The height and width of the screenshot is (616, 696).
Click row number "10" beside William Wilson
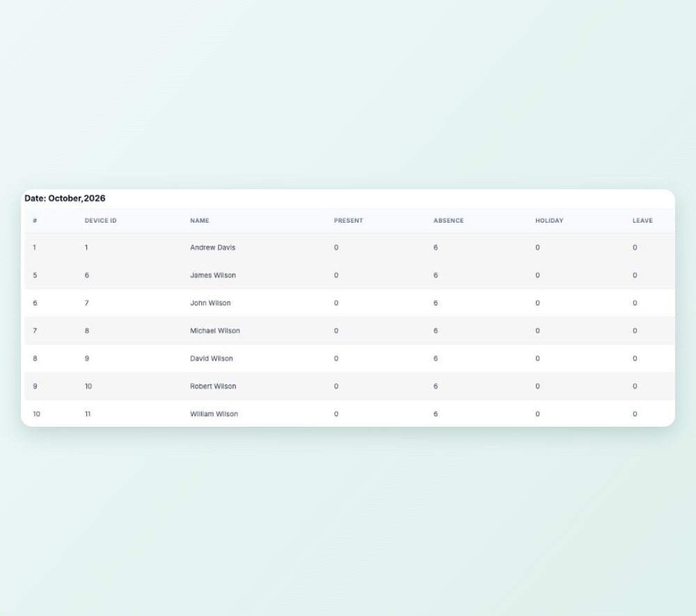point(36,414)
